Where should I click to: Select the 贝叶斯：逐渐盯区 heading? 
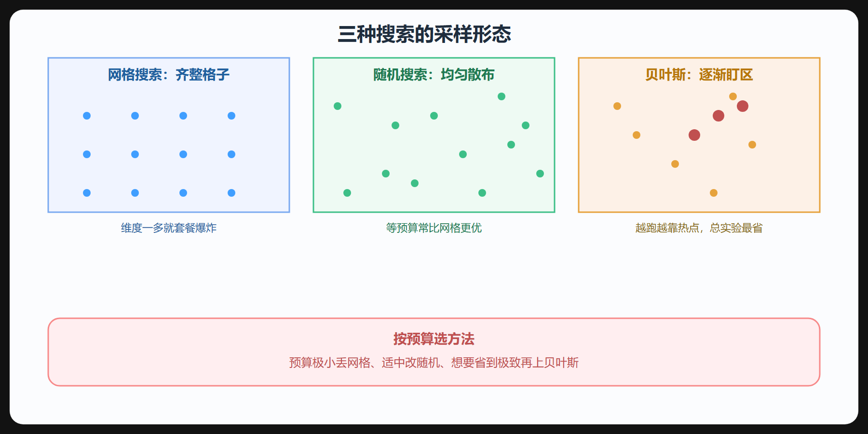point(699,75)
